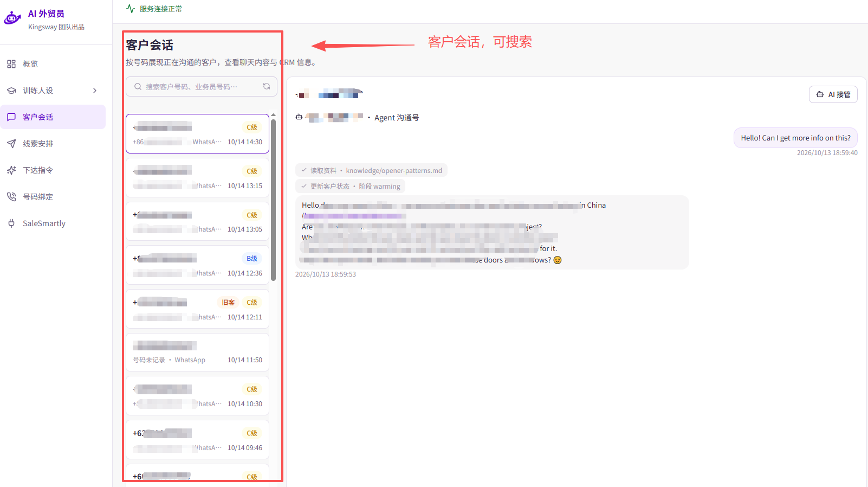Open the SaleSmartly menu item
This screenshot has height=487, width=868.
point(53,223)
